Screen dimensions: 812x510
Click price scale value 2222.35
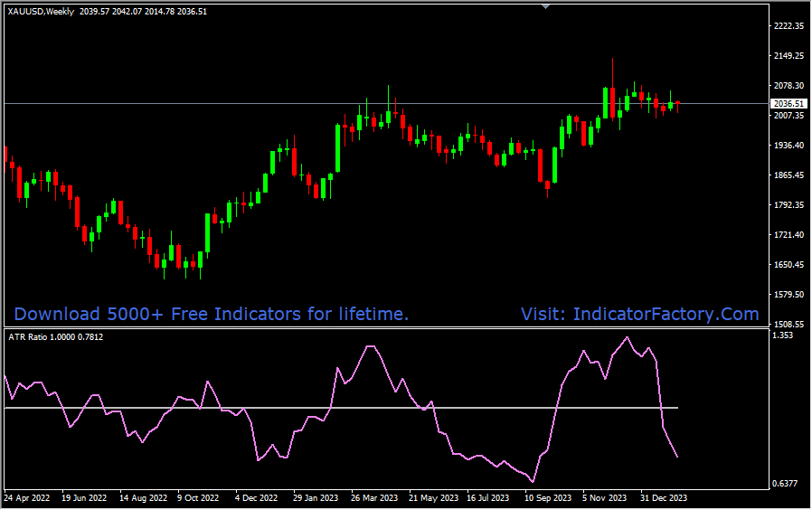(x=788, y=26)
